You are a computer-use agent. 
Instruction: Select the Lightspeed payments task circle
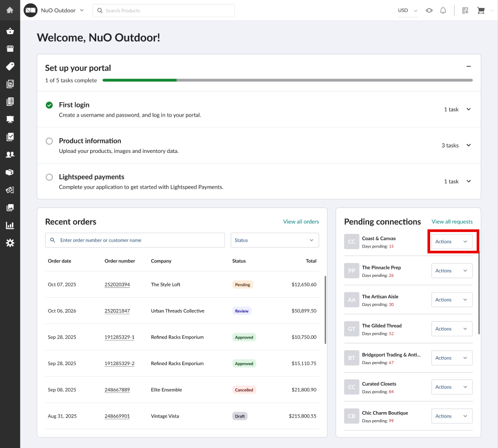[49, 177]
